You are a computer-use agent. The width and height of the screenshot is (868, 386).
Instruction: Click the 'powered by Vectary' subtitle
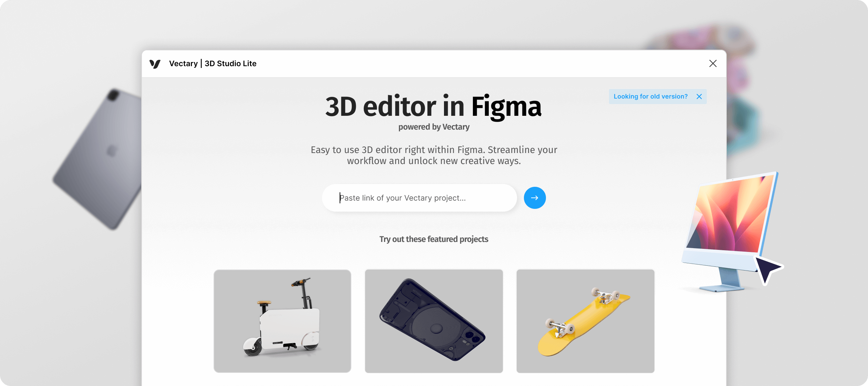(x=434, y=127)
